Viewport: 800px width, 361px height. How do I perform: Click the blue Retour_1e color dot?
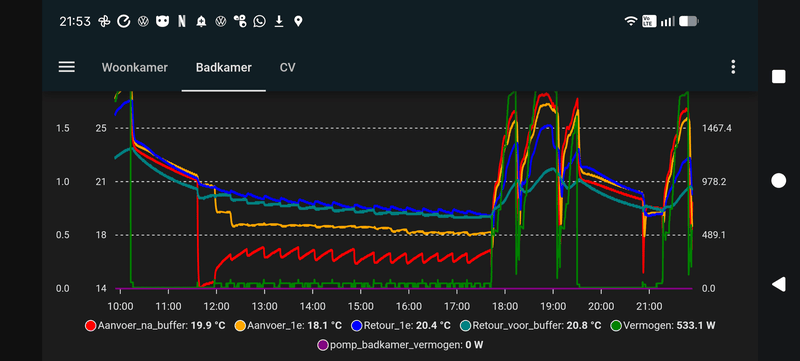click(357, 326)
